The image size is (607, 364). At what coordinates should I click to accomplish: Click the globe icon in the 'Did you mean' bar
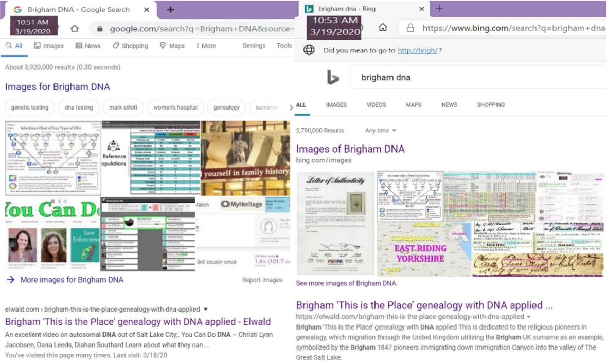click(x=309, y=50)
